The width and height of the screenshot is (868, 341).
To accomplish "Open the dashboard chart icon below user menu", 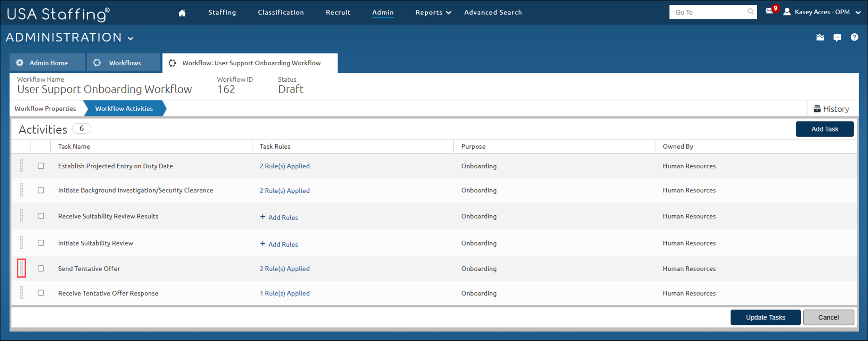I will pos(820,37).
